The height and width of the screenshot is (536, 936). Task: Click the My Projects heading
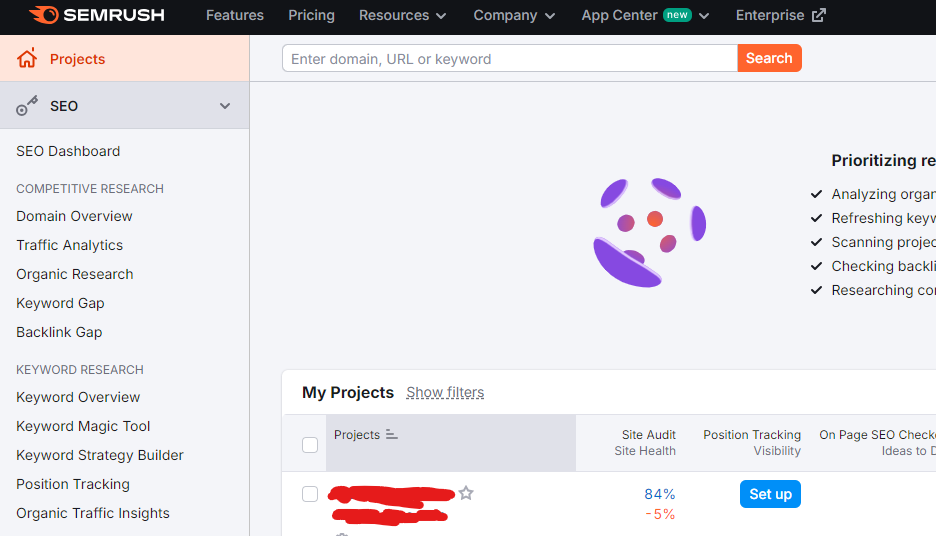point(348,392)
